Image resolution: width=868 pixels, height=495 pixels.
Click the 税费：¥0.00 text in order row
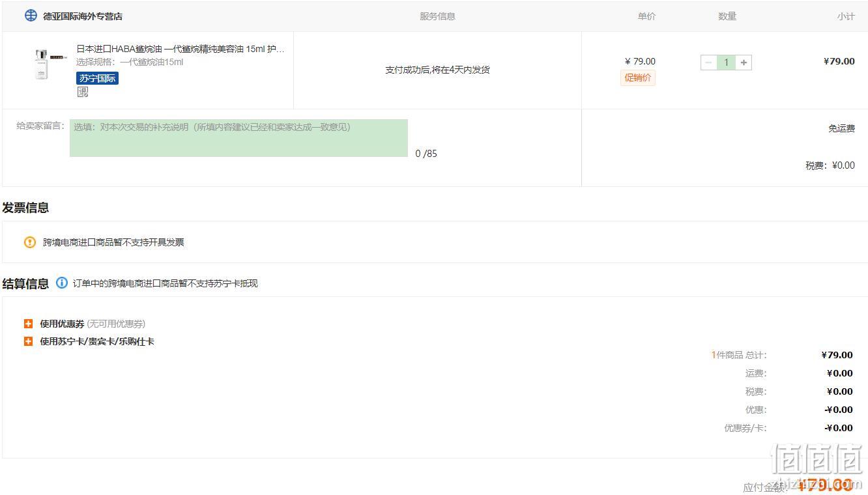tap(830, 165)
